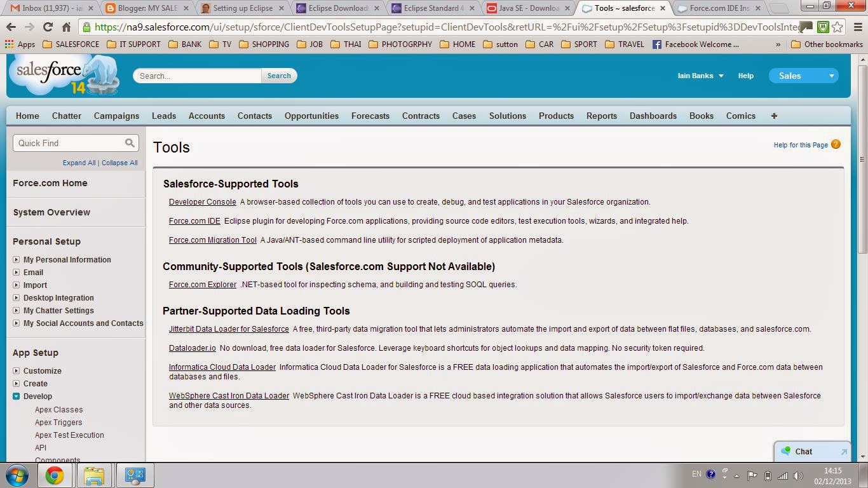Switch to the Chatter tab
The height and width of the screenshot is (488, 868).
tap(67, 116)
